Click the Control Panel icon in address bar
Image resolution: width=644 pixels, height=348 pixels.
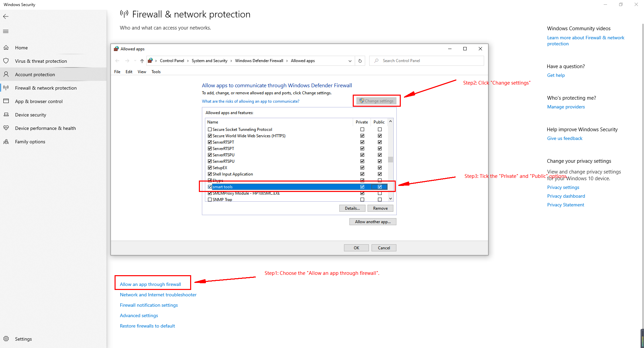(x=150, y=60)
